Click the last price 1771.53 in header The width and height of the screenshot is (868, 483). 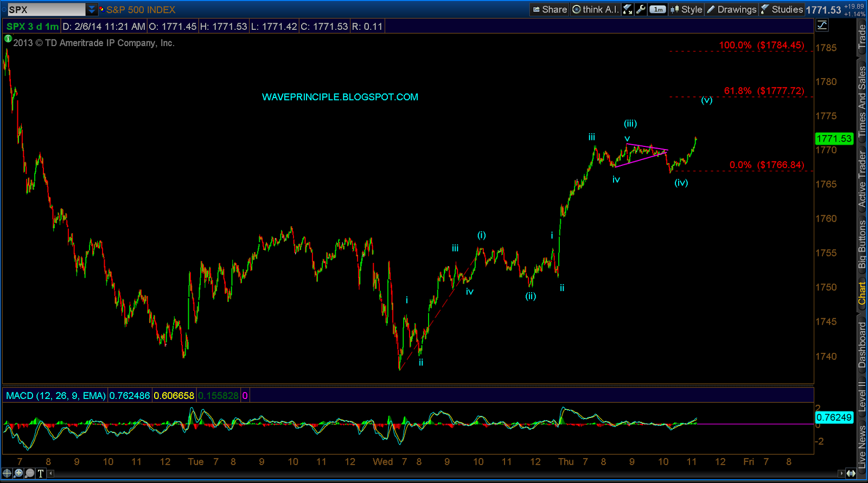point(824,10)
